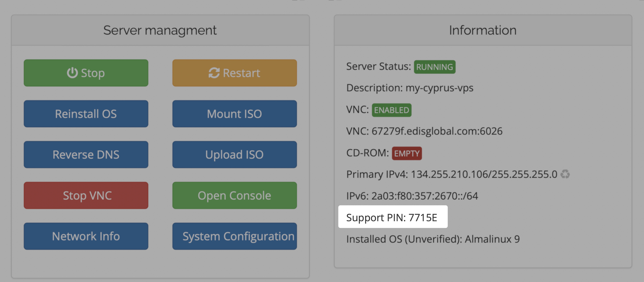
Task: Click the Information panel heading
Action: click(483, 30)
